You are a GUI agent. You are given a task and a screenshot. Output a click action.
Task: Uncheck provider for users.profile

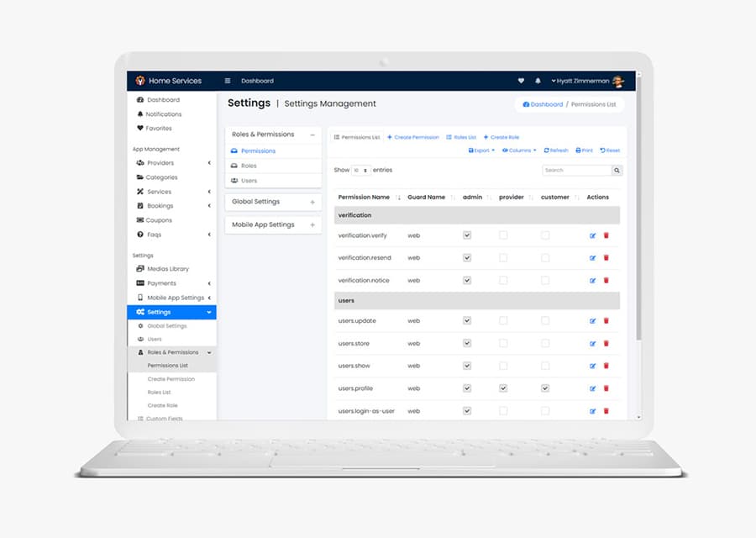503,388
